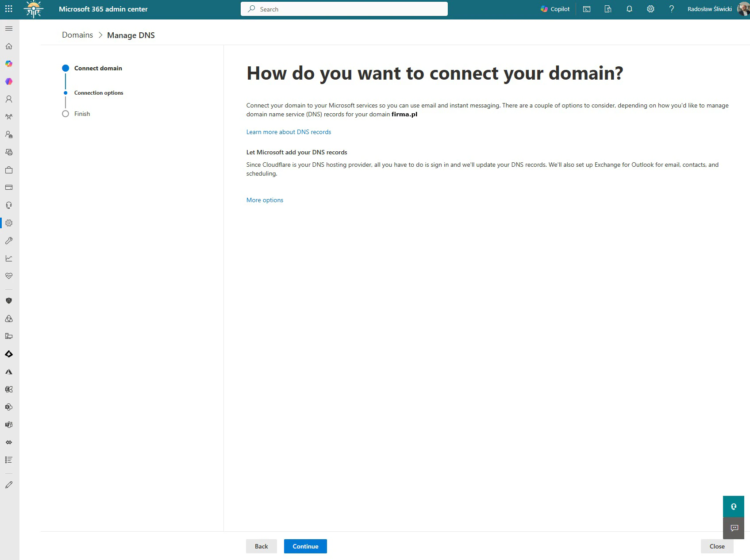
Task: Click the Continue button
Action: pos(305,546)
